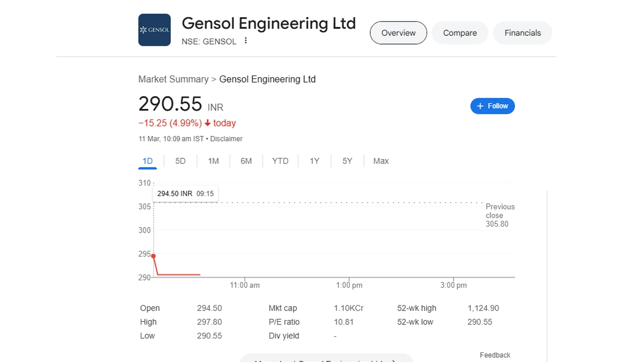
Task: Select the 5D chart range
Action: pyautogui.click(x=180, y=161)
